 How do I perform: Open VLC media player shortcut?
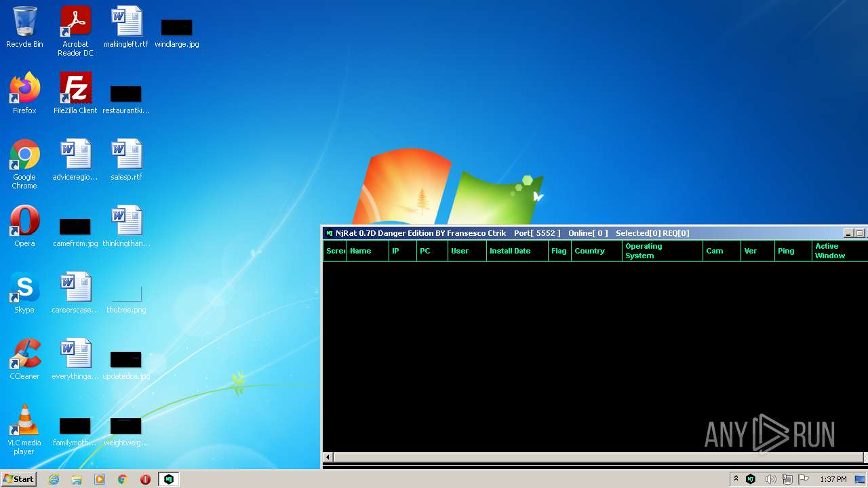(24, 430)
